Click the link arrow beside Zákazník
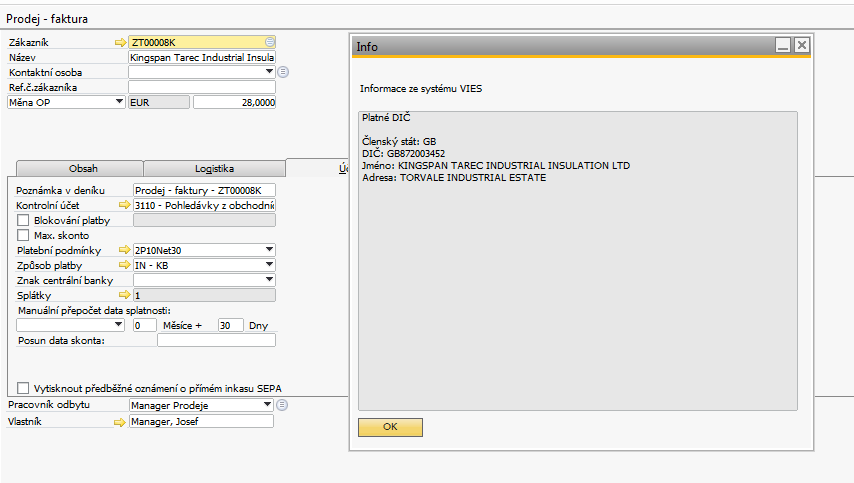This screenshot has width=854, height=483. click(122, 43)
